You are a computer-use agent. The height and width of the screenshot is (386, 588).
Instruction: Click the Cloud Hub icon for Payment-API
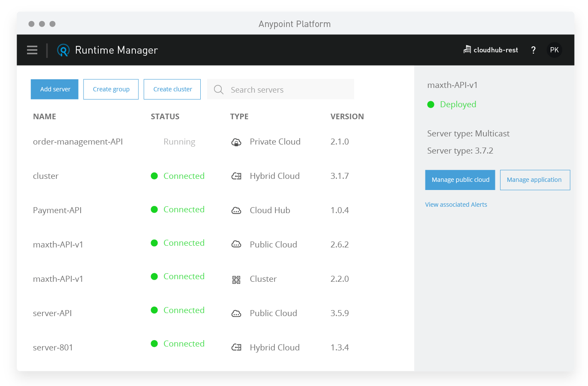(x=236, y=211)
